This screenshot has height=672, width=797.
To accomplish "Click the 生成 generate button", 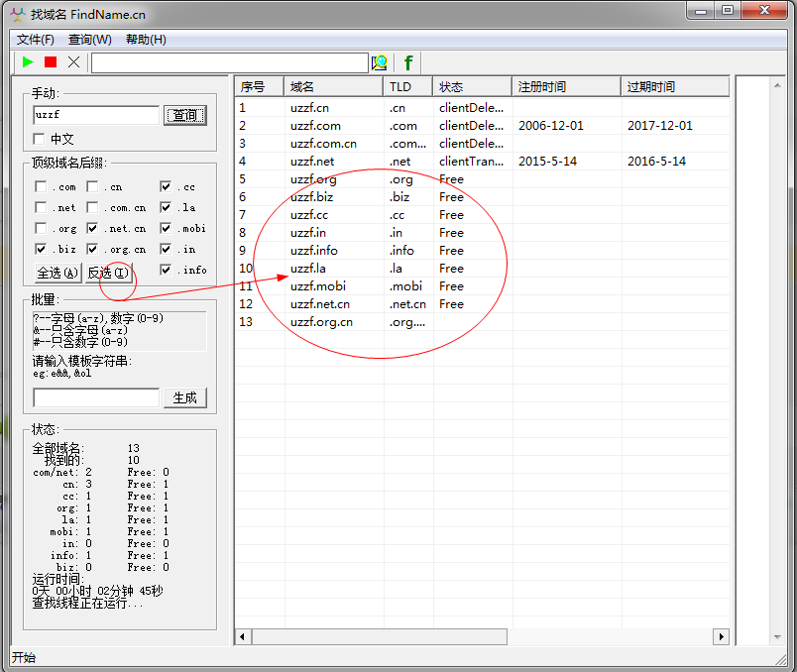I will coord(185,397).
